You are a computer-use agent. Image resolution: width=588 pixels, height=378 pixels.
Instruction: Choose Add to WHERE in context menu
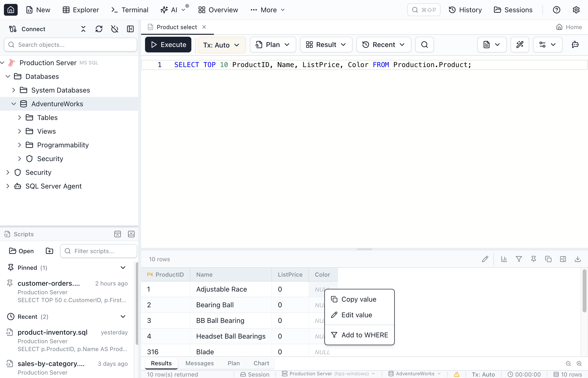(359, 335)
